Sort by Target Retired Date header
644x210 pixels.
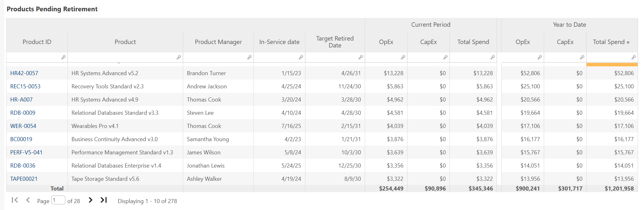tap(335, 42)
